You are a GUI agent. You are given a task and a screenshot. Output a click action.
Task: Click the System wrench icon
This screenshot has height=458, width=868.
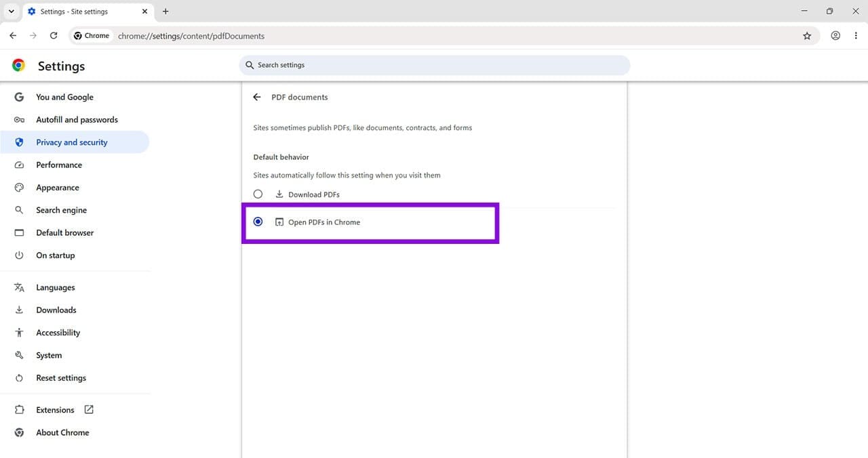coord(19,355)
